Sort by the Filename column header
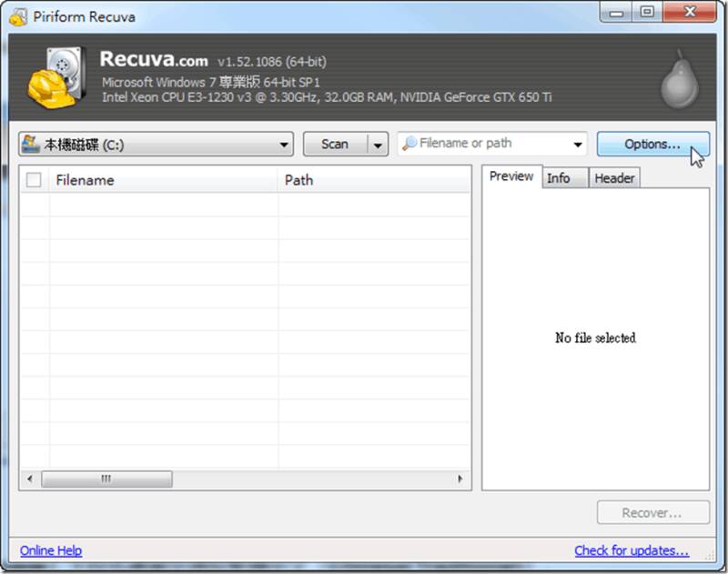The width and height of the screenshot is (728, 574). tap(164, 180)
